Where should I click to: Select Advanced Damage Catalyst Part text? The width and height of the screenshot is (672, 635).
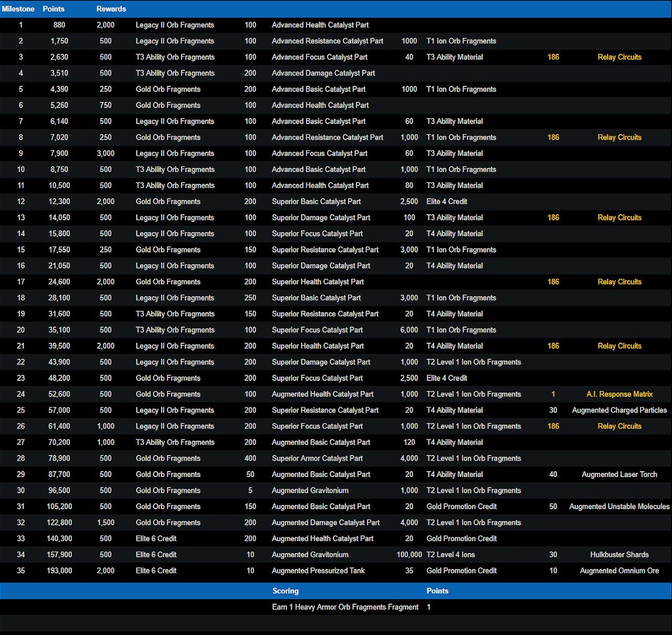323,73
